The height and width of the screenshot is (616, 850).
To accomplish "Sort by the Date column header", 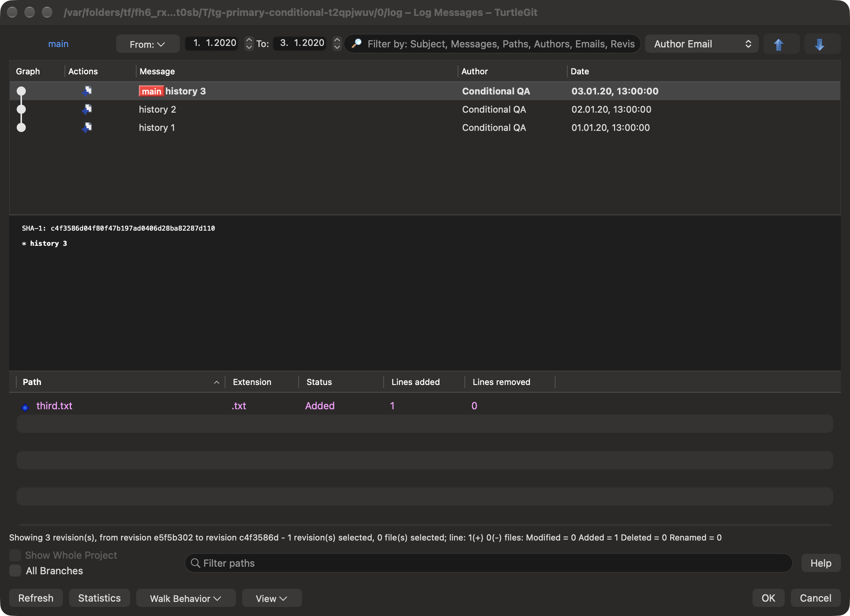I will pos(704,71).
